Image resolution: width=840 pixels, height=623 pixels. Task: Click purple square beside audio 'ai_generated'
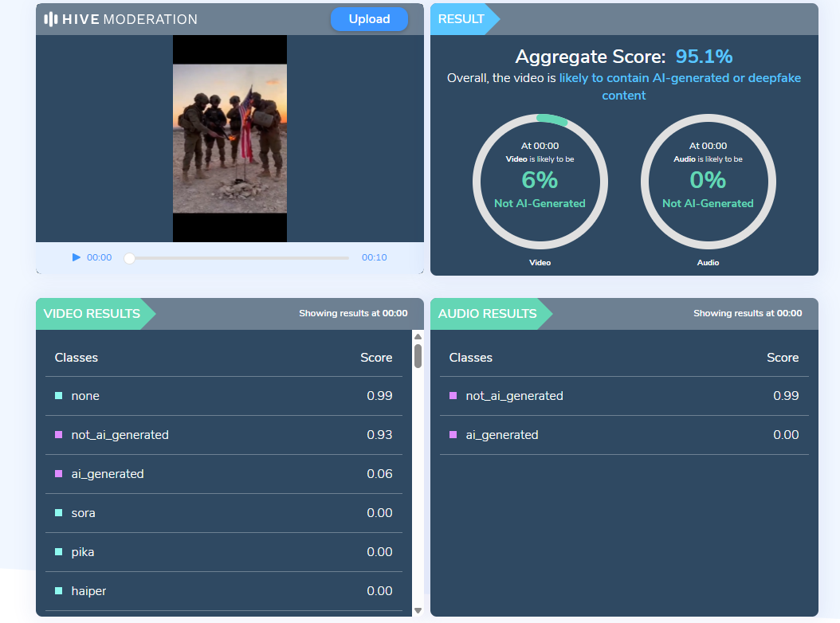pyautogui.click(x=453, y=435)
